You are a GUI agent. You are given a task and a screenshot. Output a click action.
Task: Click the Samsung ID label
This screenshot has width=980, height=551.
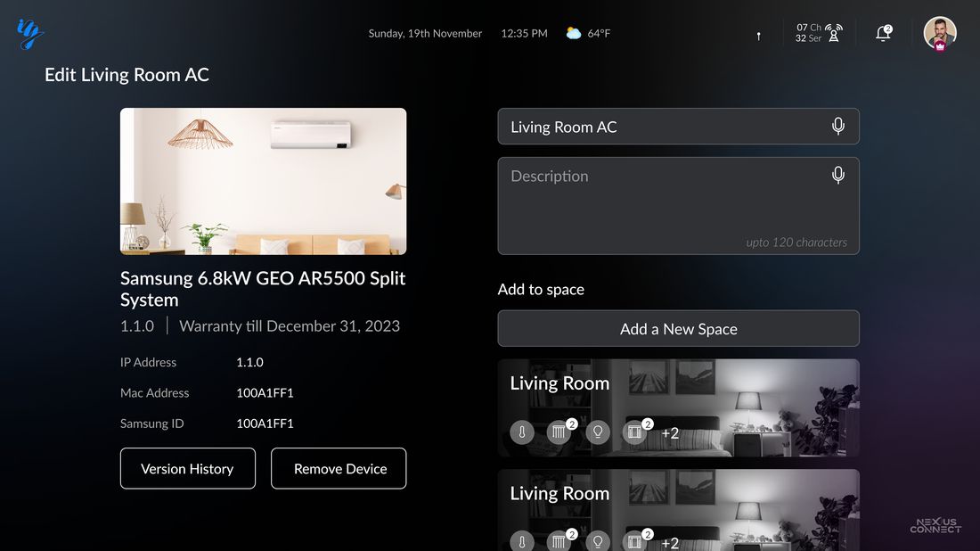click(151, 424)
